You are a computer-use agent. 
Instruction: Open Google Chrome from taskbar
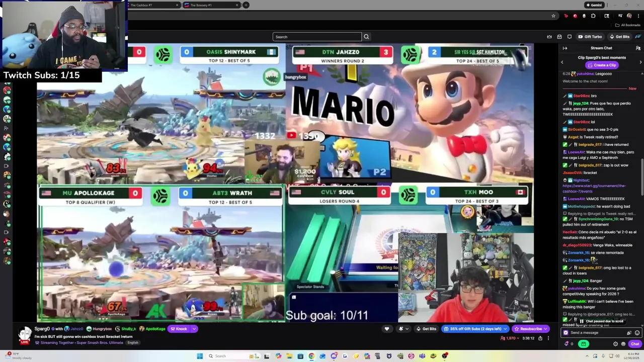311,356
